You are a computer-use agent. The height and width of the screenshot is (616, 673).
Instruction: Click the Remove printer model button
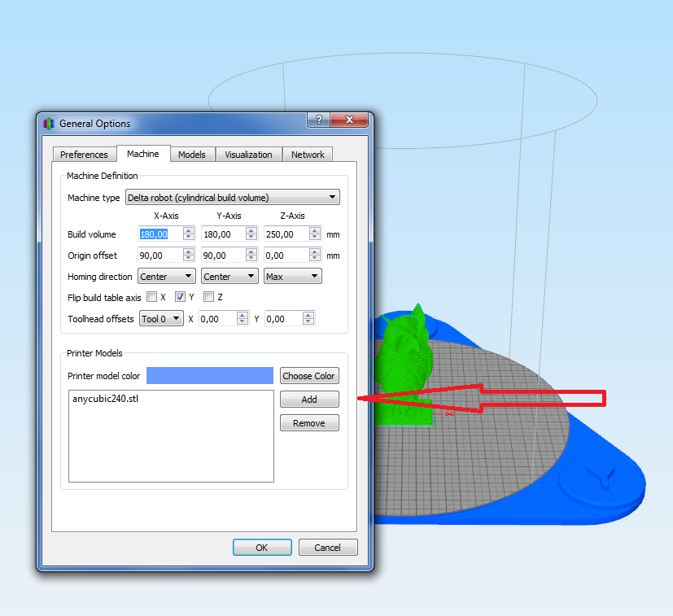pos(309,423)
